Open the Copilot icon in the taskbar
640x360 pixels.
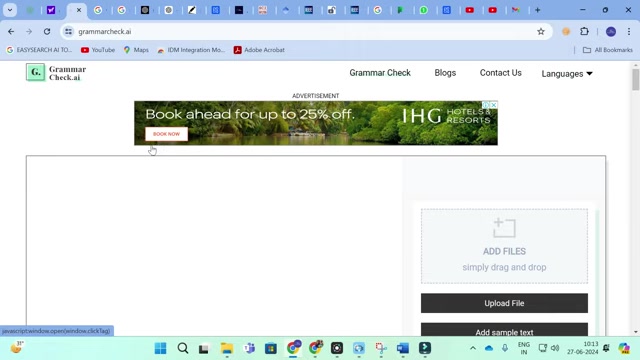624,348
